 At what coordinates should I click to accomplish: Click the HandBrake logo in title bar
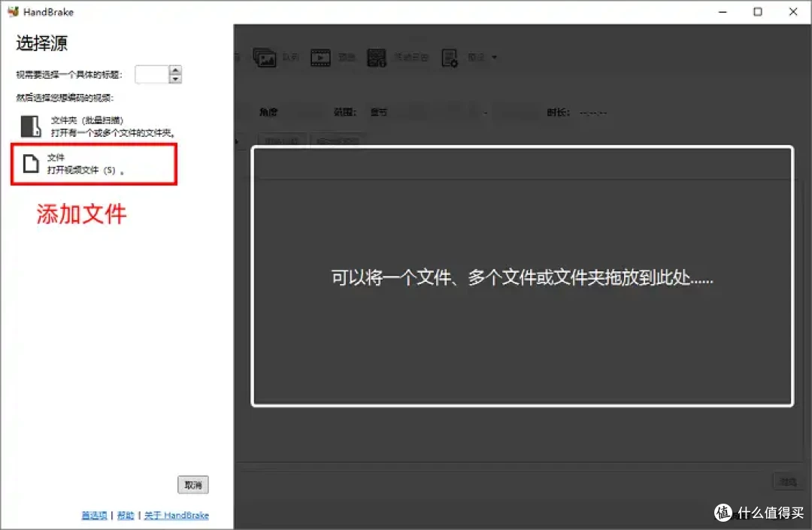pyautogui.click(x=13, y=11)
